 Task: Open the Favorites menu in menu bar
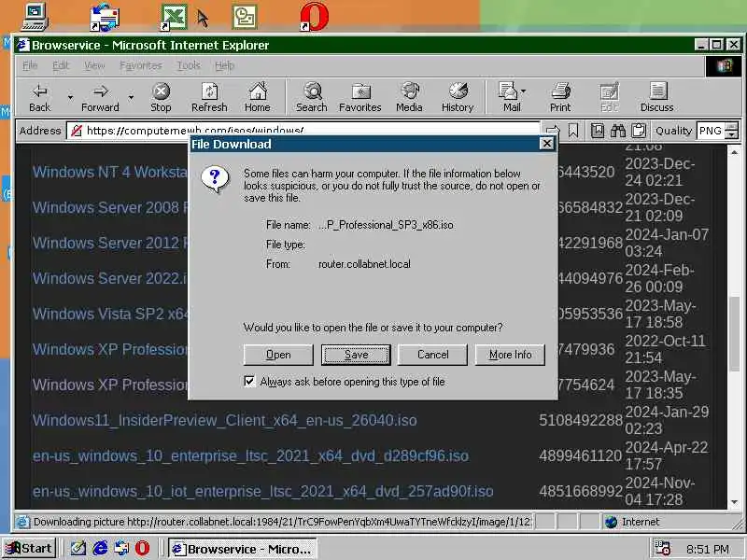[141, 65]
